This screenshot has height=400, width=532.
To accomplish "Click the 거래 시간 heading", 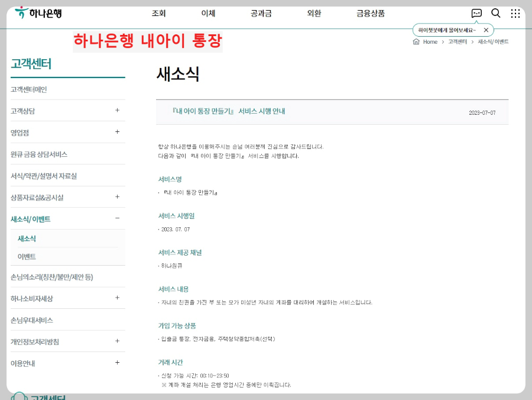I will (170, 362).
